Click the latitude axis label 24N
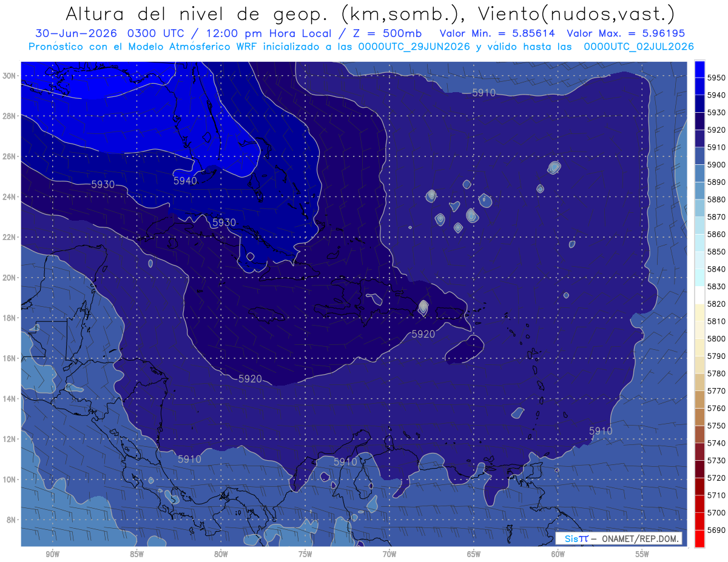The height and width of the screenshot is (562, 728). click(10, 197)
